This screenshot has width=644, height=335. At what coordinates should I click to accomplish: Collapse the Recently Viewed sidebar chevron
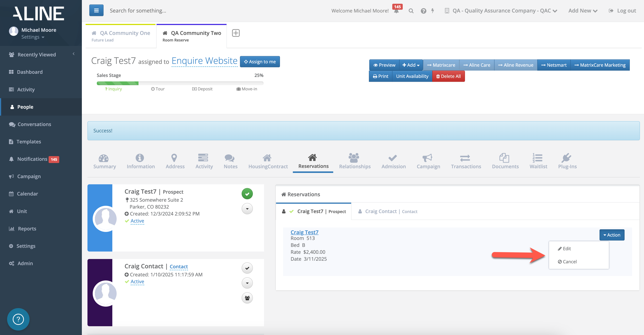click(x=74, y=54)
